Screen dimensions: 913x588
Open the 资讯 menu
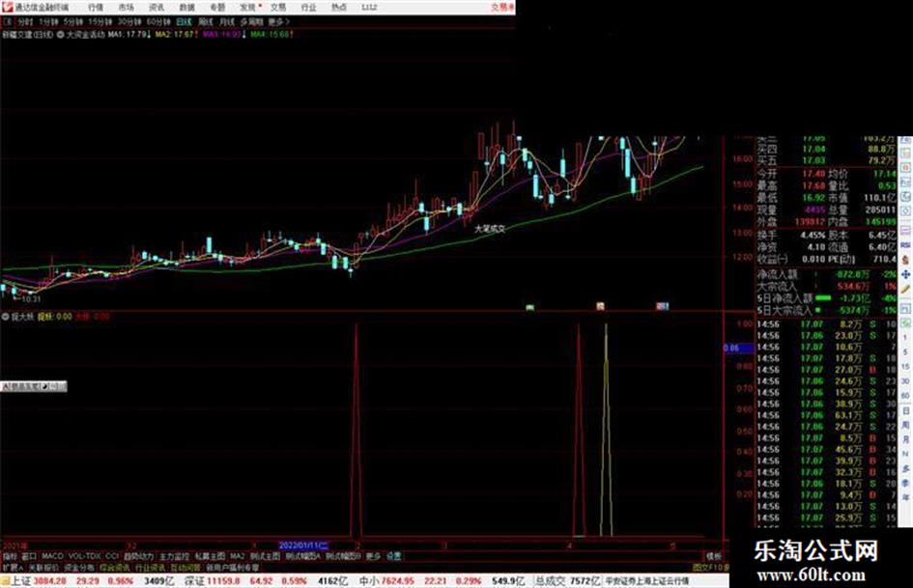point(157,8)
